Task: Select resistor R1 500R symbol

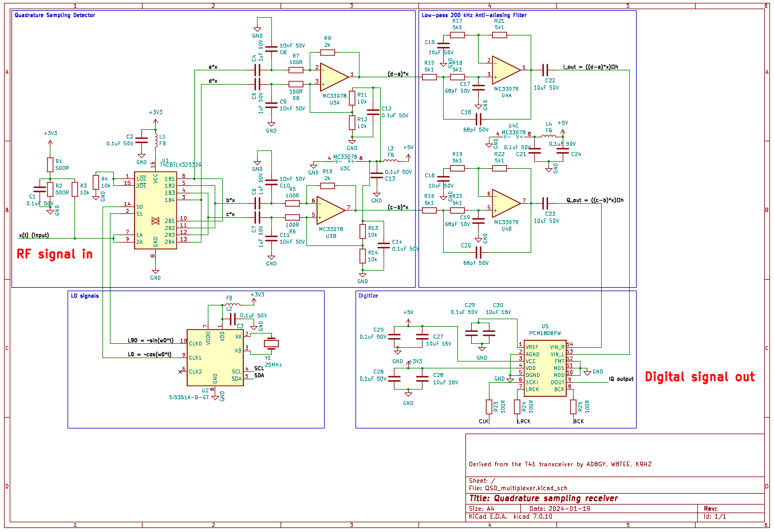Action: (x=49, y=166)
